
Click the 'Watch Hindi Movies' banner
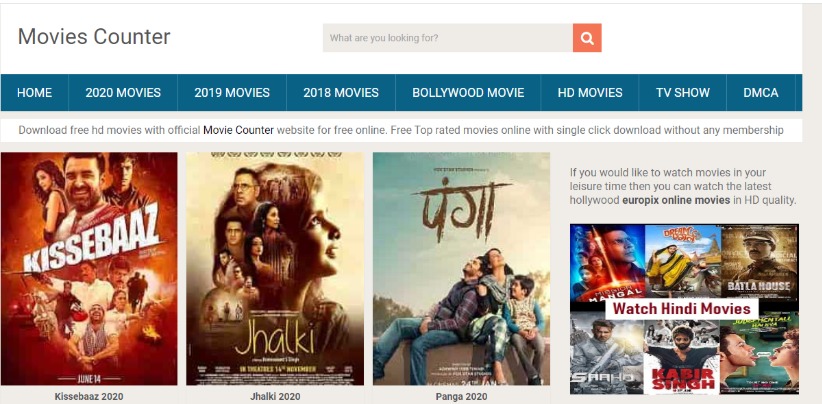click(x=684, y=309)
